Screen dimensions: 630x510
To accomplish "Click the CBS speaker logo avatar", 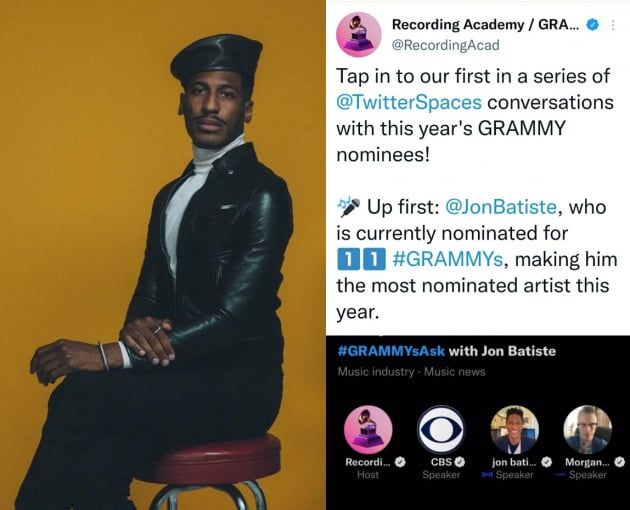I will click(441, 430).
